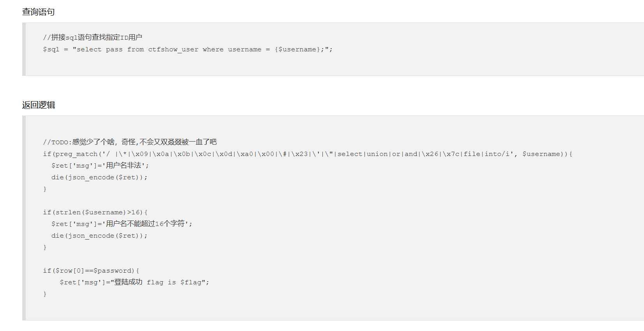Click the $row[0]==$password condition line
The height and width of the screenshot is (331, 644).
click(x=91, y=271)
